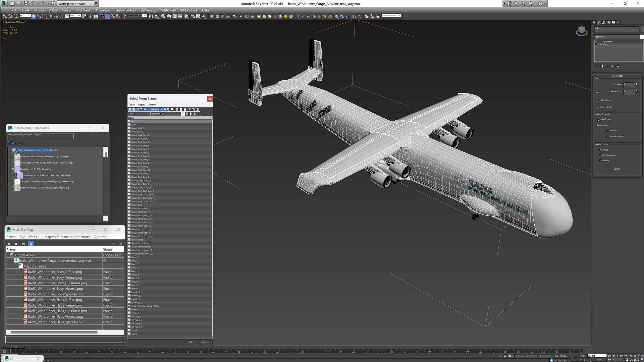Open Select by Name tool

pos(39,16)
